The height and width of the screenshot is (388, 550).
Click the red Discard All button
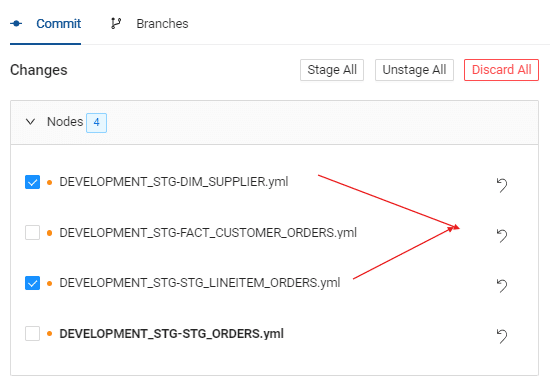click(501, 70)
